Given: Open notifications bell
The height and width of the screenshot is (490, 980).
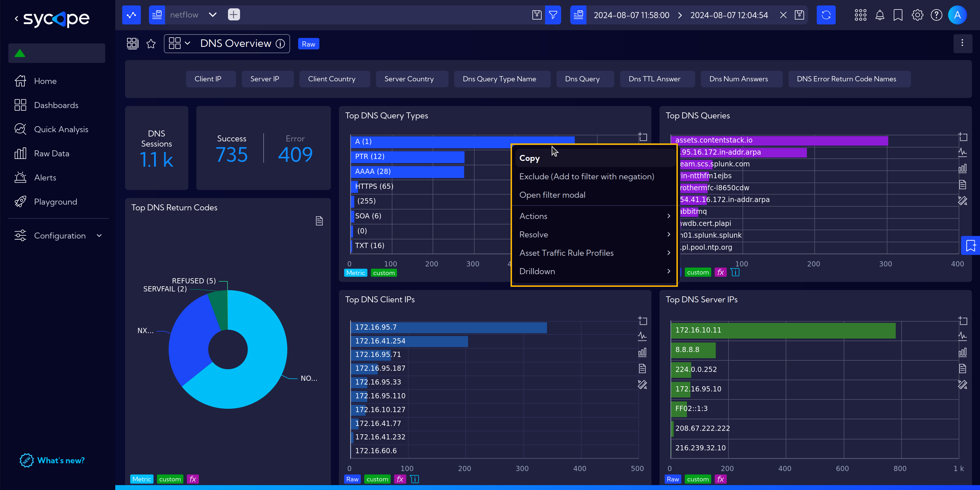Looking at the screenshot, I should pos(880,15).
